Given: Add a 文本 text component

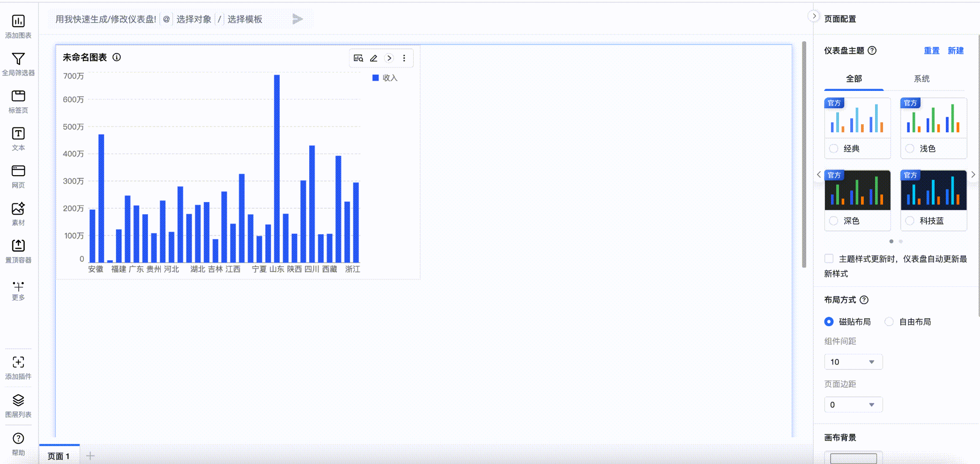Looking at the screenshot, I should tap(18, 134).
